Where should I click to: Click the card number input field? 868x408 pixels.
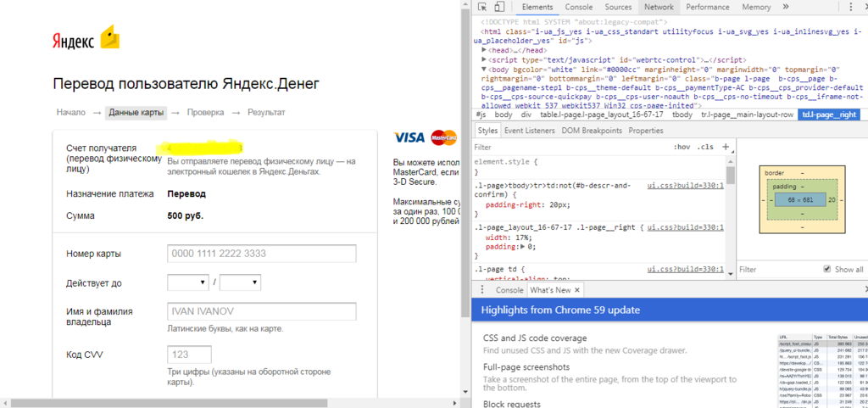[261, 254]
